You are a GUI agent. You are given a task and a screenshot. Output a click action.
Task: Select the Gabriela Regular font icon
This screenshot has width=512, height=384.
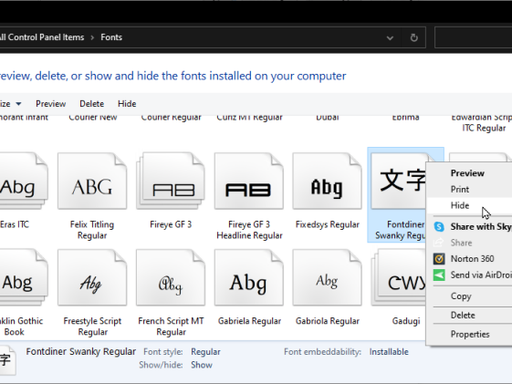[249, 277]
